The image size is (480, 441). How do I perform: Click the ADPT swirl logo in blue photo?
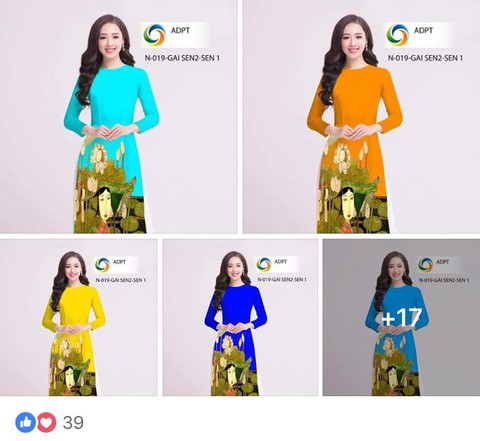click(264, 265)
